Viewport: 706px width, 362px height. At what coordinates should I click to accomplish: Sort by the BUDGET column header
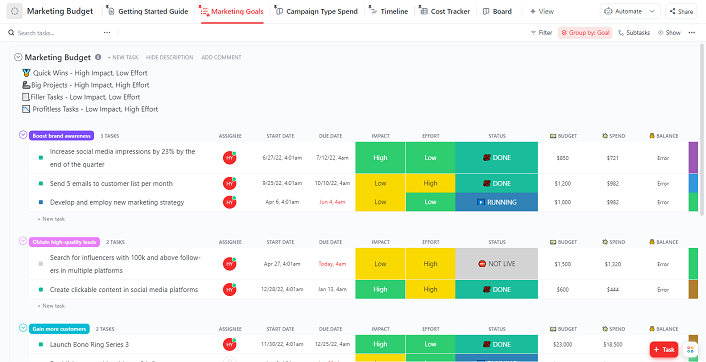[563, 136]
